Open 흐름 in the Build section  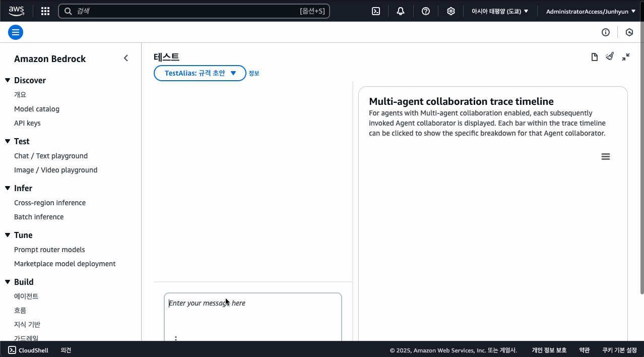click(x=20, y=311)
